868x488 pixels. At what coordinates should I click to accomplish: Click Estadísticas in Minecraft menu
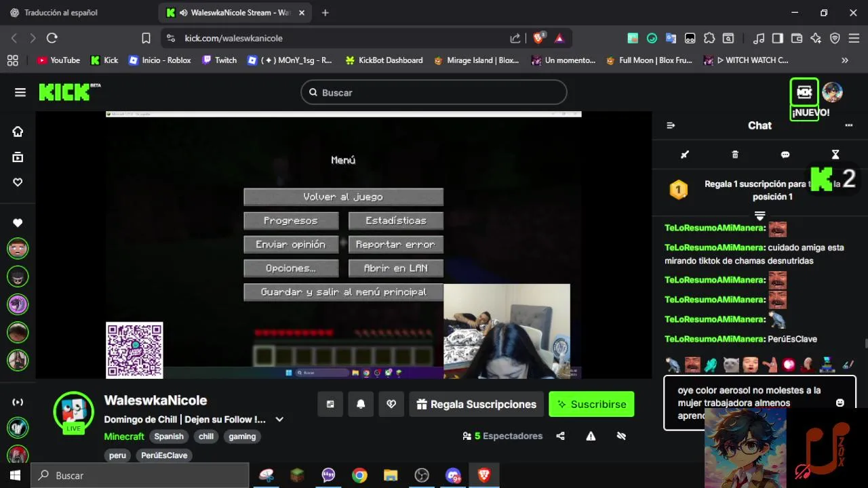[x=396, y=220]
